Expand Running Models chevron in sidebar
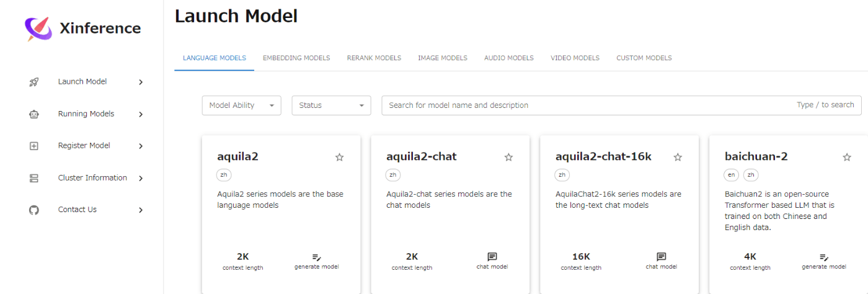The width and height of the screenshot is (868, 294). (141, 114)
